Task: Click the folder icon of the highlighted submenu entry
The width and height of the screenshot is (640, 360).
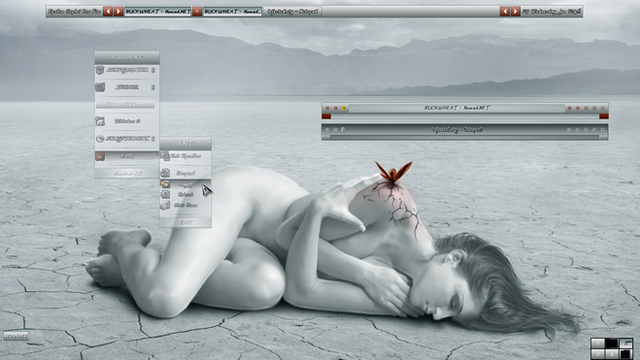Action: (165, 184)
